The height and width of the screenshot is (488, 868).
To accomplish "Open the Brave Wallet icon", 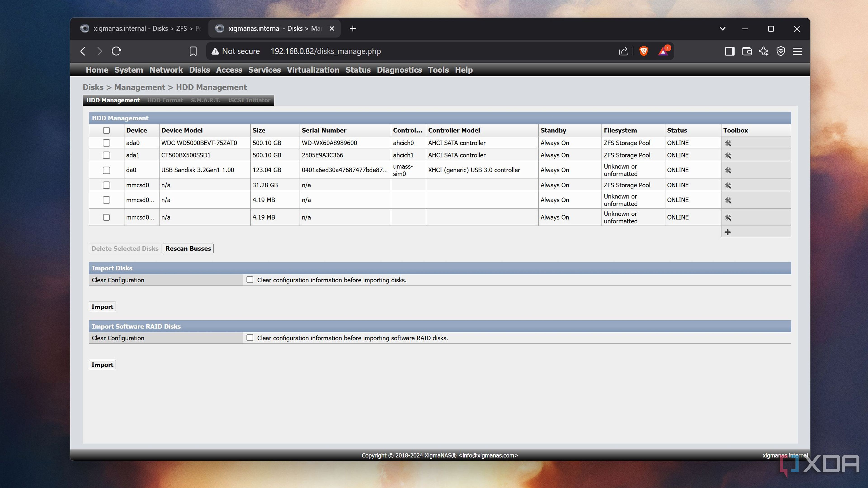I will tap(747, 51).
